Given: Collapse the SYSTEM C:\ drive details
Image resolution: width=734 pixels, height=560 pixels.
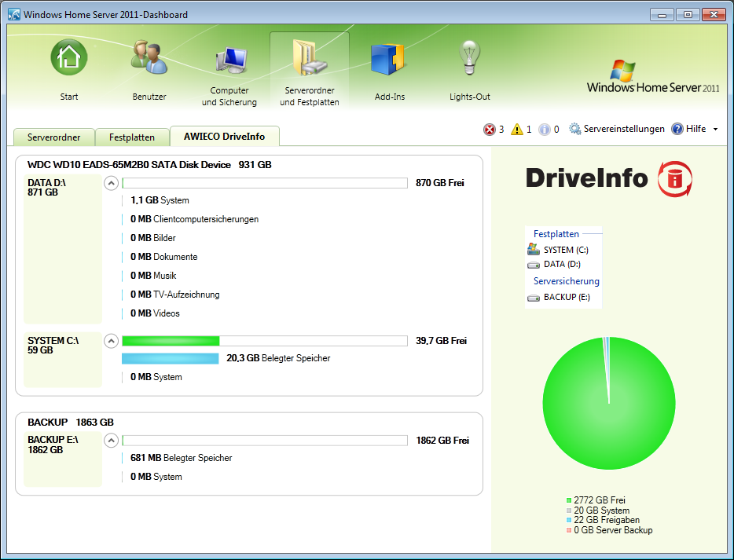Looking at the screenshot, I should point(111,341).
